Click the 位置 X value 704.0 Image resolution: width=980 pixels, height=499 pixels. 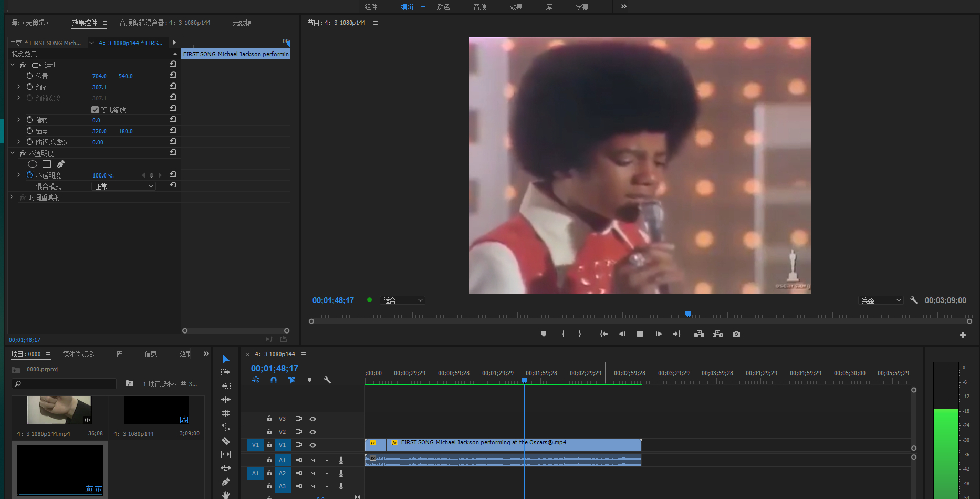tap(99, 76)
